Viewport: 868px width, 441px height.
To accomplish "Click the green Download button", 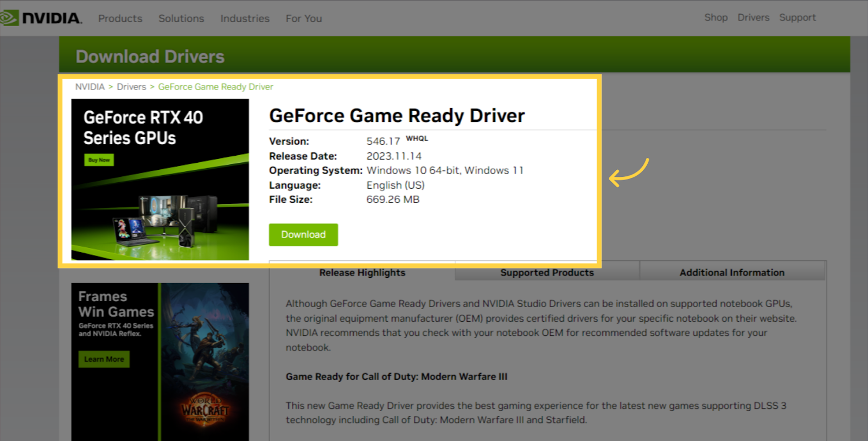I will point(303,234).
